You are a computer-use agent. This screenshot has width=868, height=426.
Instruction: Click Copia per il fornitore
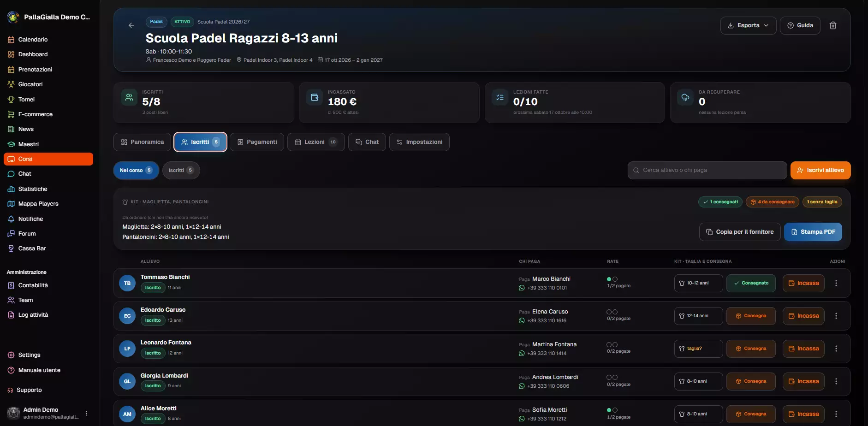point(740,232)
